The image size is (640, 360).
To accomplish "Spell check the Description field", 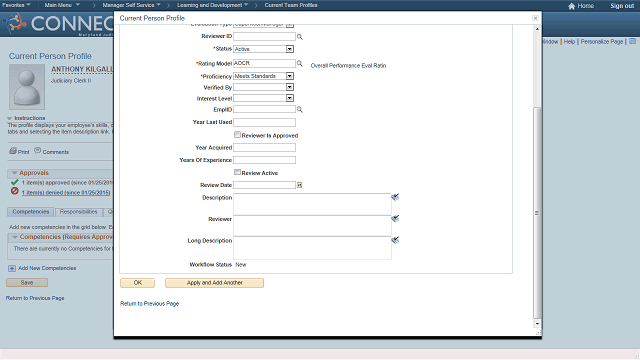I will click(x=395, y=197).
